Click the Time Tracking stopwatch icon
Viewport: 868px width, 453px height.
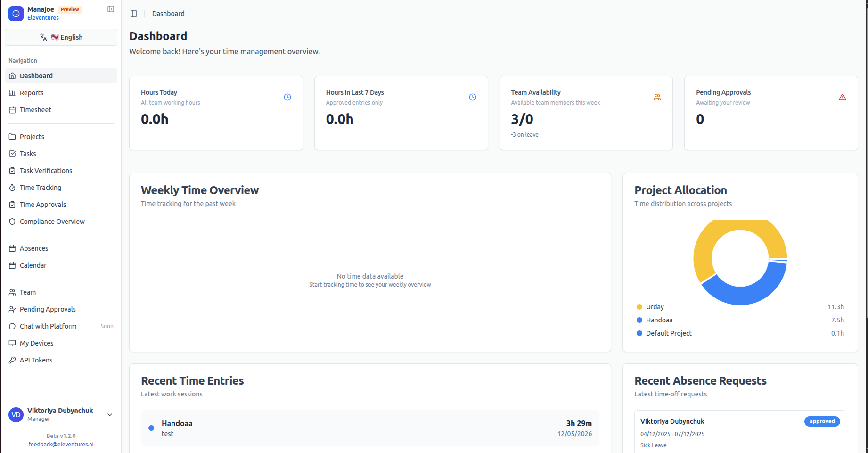coord(12,188)
